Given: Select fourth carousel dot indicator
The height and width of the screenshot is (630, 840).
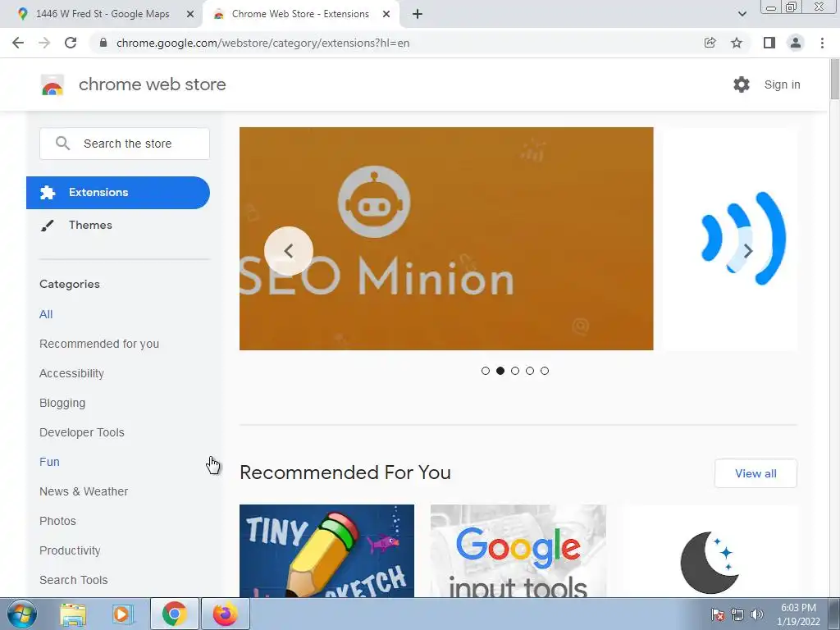Looking at the screenshot, I should coord(530,371).
